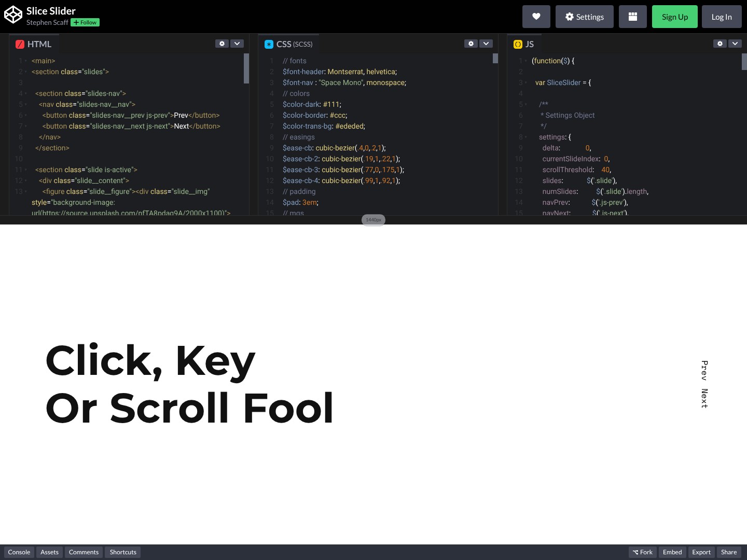Open JS editor settings gear

click(x=720, y=44)
